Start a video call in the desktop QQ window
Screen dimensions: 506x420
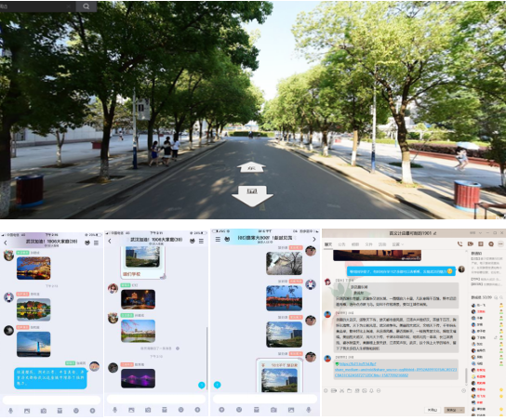(470, 244)
